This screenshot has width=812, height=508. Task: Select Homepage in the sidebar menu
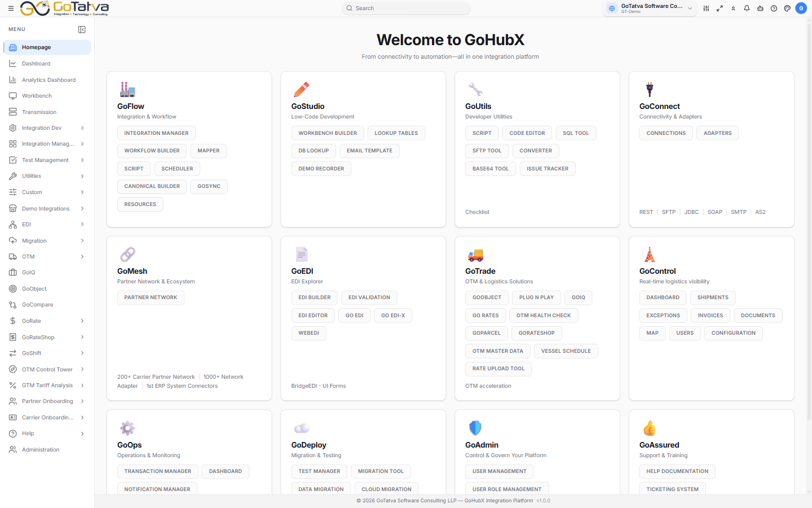tap(47, 47)
